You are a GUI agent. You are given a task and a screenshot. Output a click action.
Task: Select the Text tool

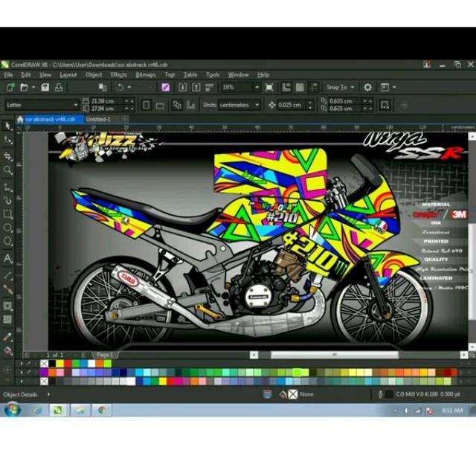[7, 259]
